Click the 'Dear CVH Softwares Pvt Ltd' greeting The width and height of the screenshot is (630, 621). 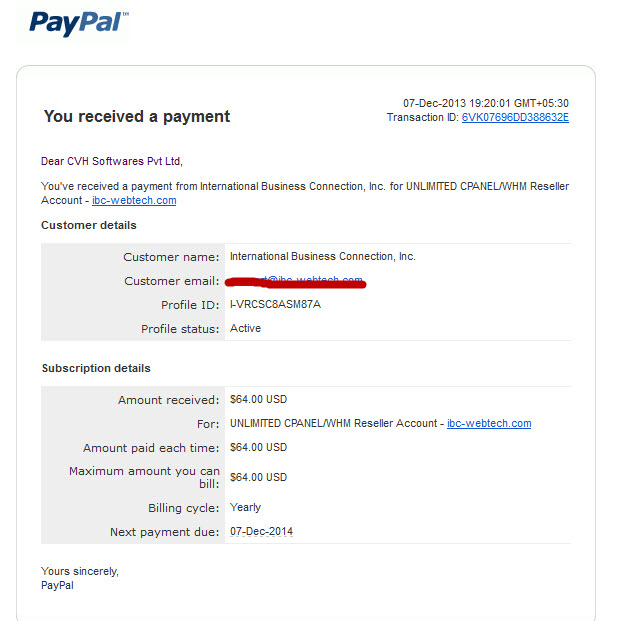112,161
